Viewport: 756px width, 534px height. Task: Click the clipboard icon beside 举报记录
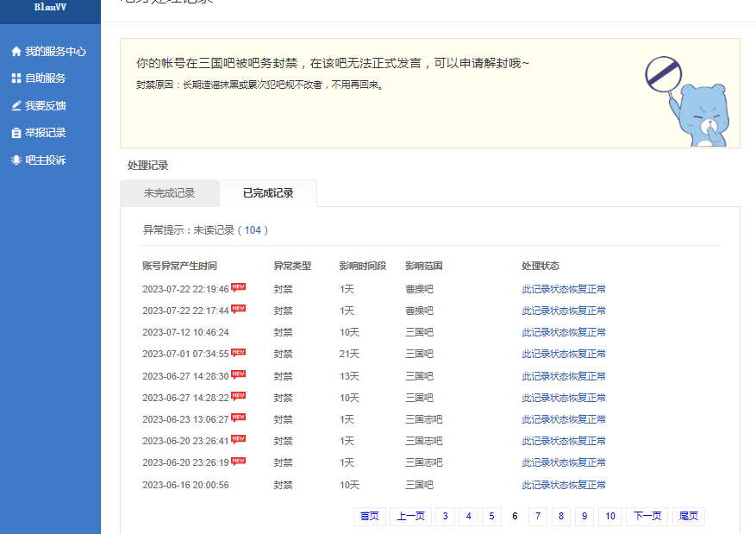pos(16,133)
